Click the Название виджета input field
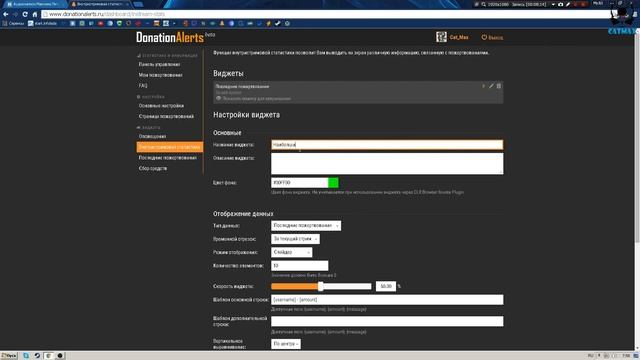The height and width of the screenshot is (360, 640). (x=387, y=145)
